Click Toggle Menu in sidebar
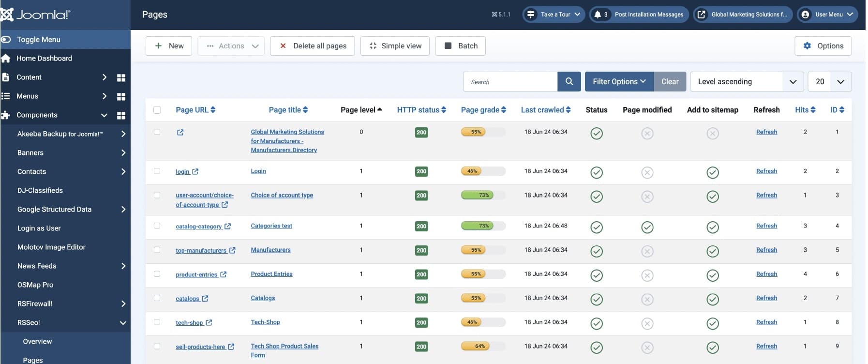This screenshot has height=364, width=868. (65, 40)
